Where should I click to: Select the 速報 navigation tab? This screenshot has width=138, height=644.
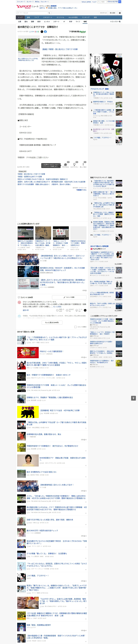(28, 17)
